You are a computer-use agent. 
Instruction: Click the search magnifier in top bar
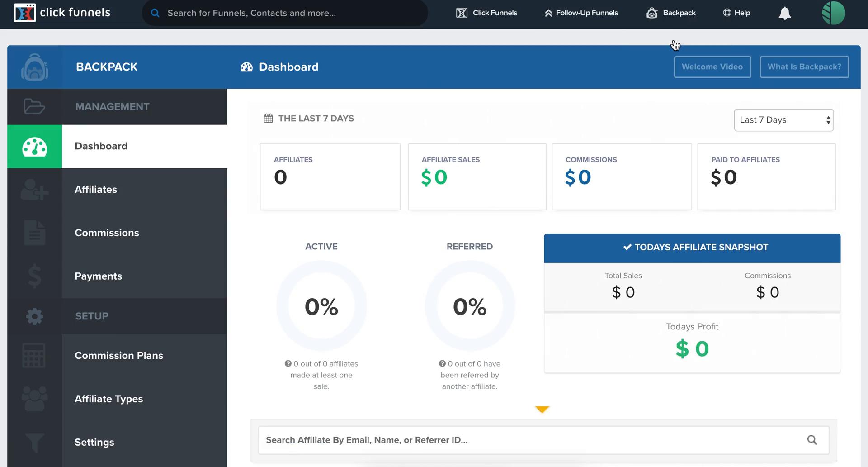(x=155, y=13)
